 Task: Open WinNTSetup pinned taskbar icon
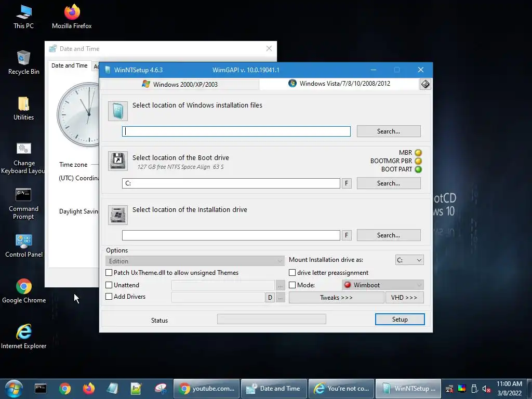112,389
